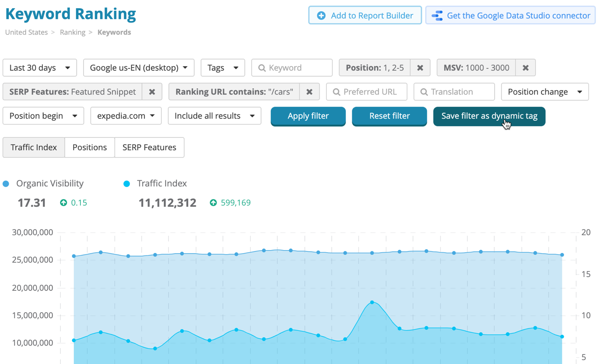The width and height of the screenshot is (607, 364).
Task: Click the Google Data Studio connector icon
Action: (437, 16)
